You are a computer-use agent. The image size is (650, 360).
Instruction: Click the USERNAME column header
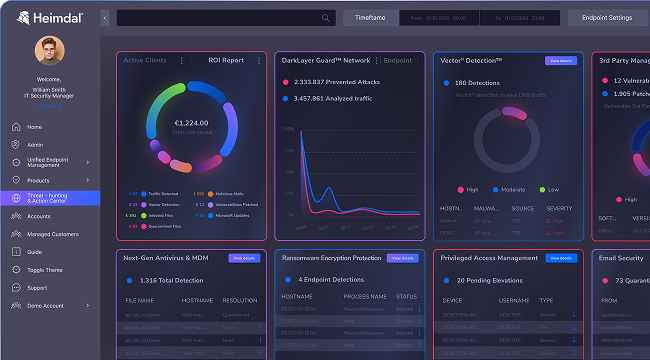pyautogui.click(x=514, y=300)
